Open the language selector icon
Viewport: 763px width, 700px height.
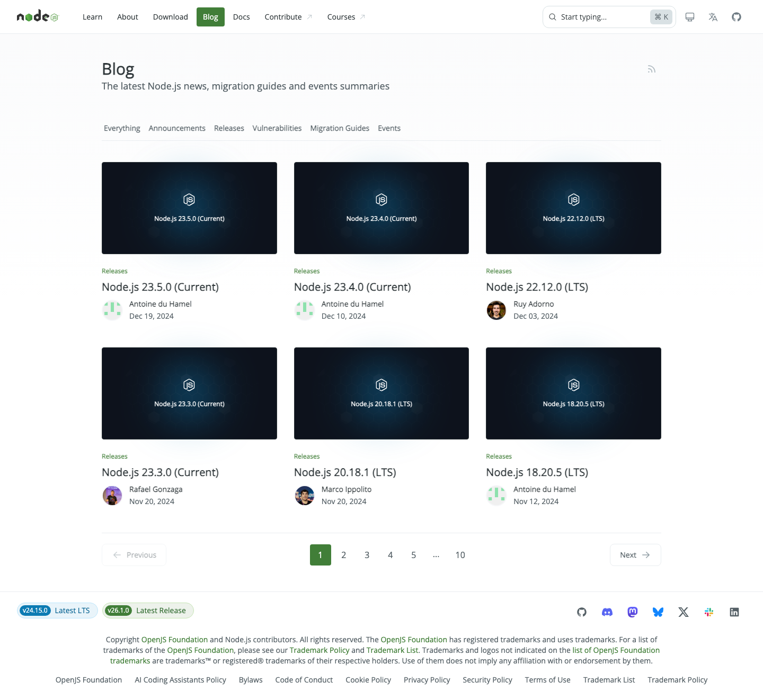pos(713,17)
